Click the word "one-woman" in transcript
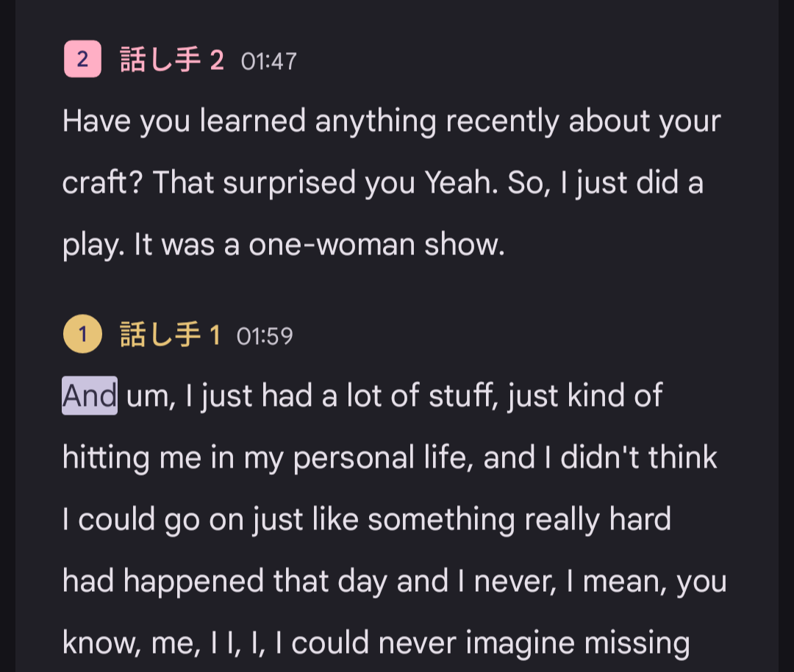Image resolution: width=794 pixels, height=672 pixels. coord(332,245)
